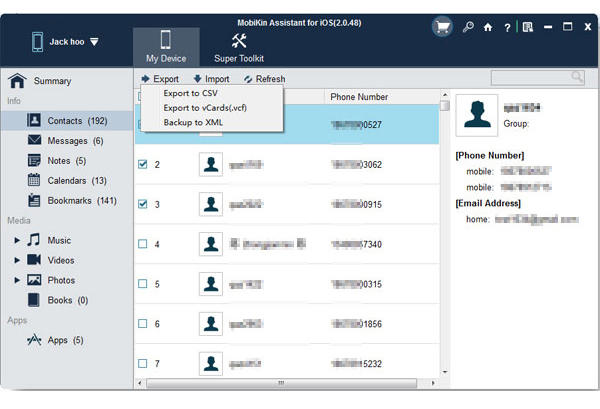This screenshot has height=409, width=600.
Task: Click avatar of contact row 5
Action: click(211, 284)
